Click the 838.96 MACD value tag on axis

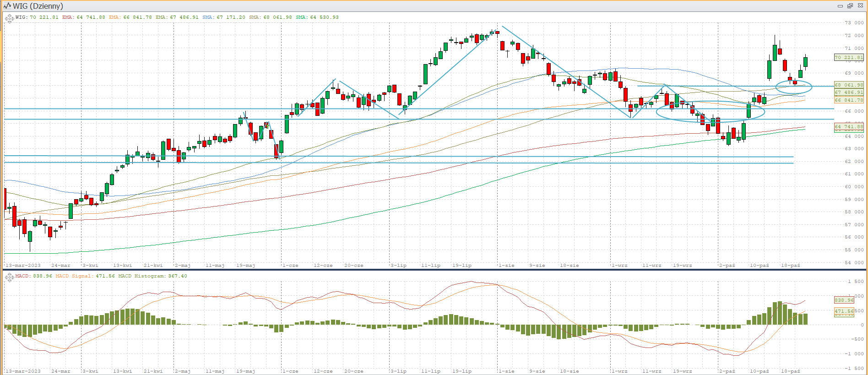pos(844,300)
